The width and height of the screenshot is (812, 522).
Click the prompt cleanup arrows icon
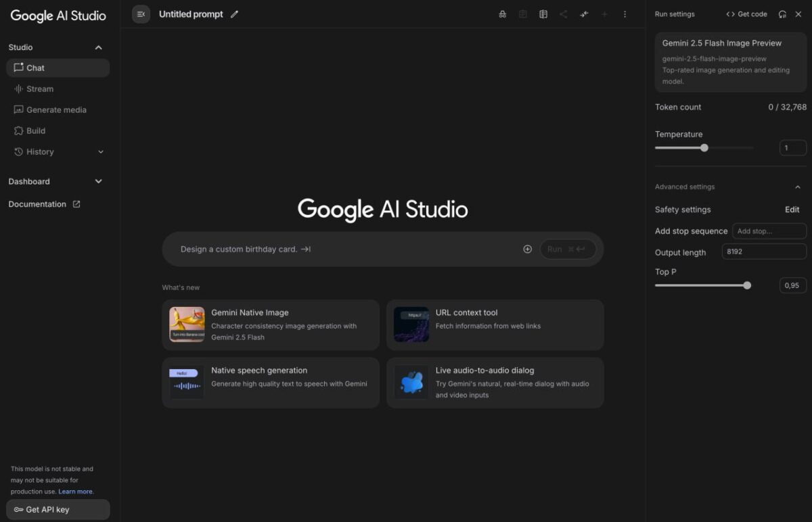tap(584, 14)
